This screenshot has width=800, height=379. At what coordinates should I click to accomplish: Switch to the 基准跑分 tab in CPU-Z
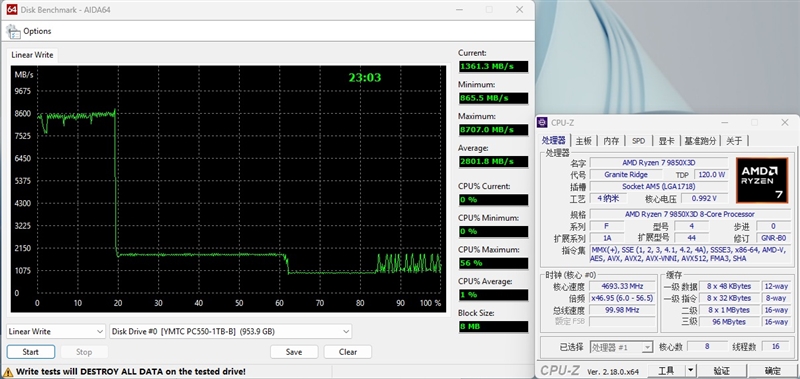701,141
